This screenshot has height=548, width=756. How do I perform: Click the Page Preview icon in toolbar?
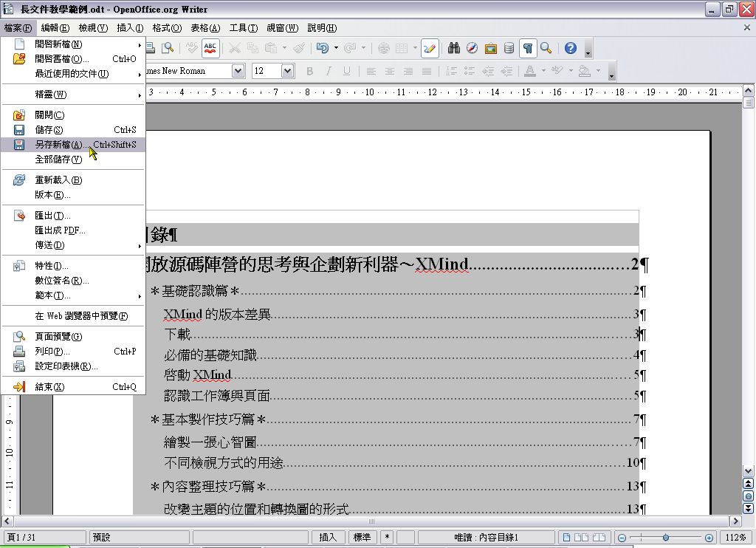coord(168,48)
